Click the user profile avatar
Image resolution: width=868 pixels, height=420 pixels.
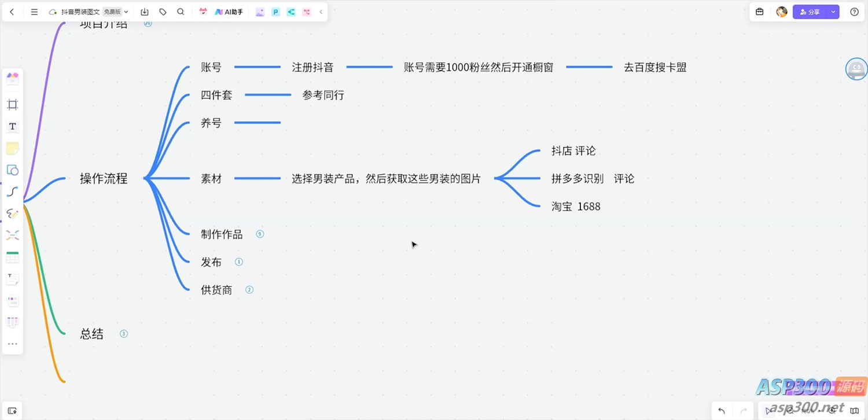click(782, 12)
